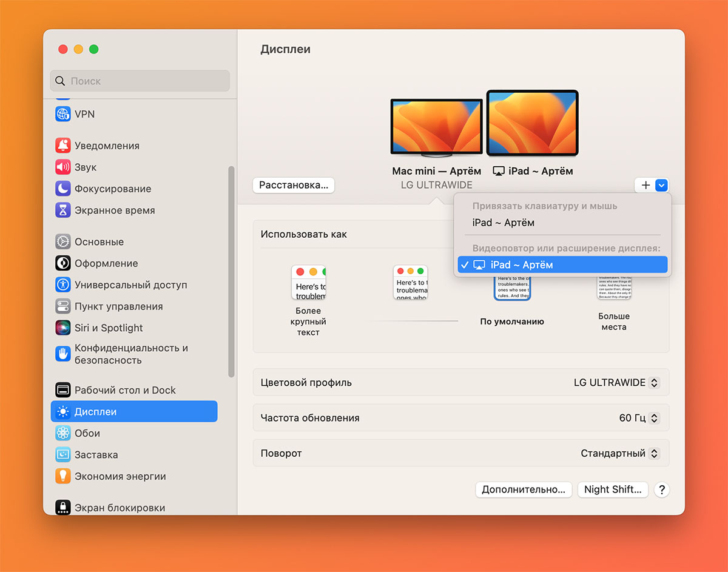This screenshot has width=728, height=572.
Task: Open the Поворот Стандартный dropdown
Action: [619, 454]
